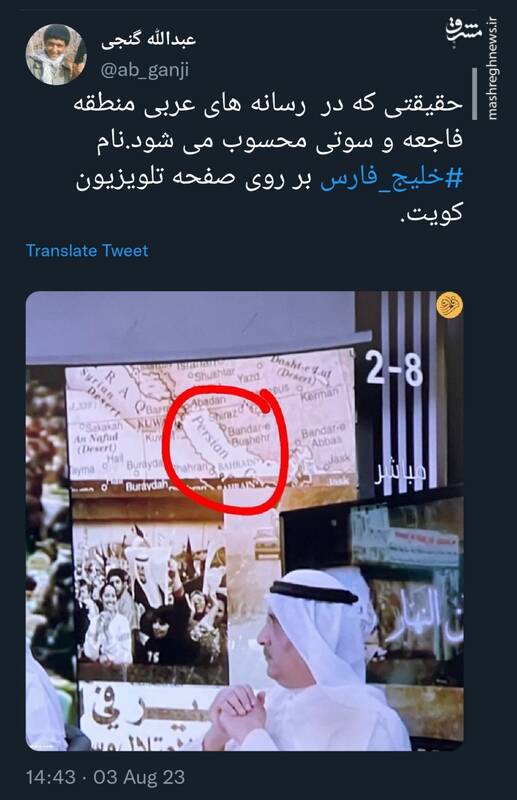Click the gray bar beside the watermark
The width and height of the screenshot is (517, 800).
pyautogui.click(x=475, y=94)
